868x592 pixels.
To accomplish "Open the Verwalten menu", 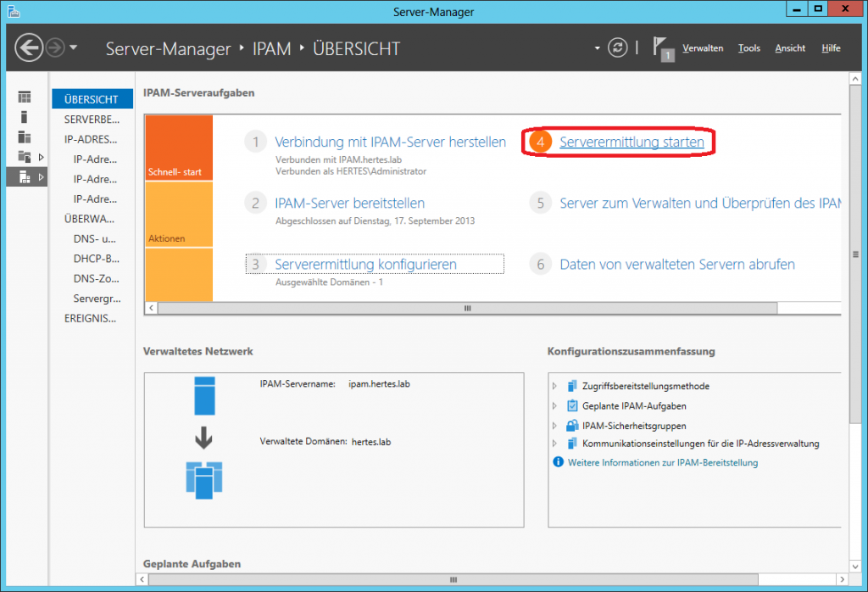I will pos(703,48).
